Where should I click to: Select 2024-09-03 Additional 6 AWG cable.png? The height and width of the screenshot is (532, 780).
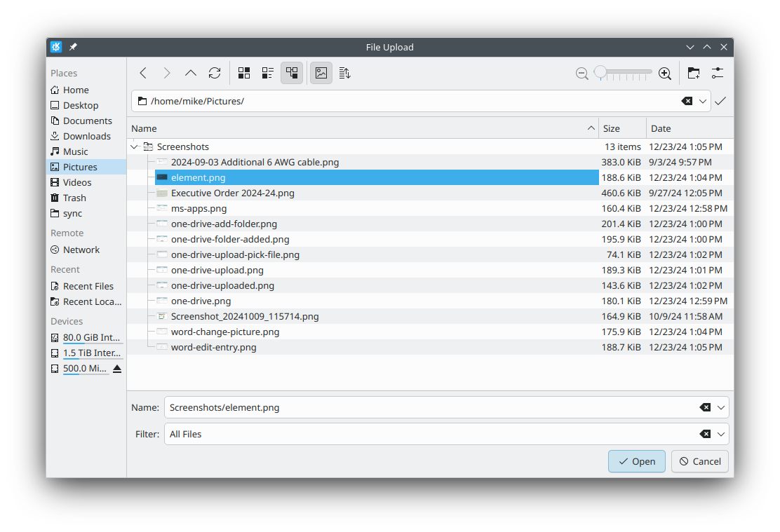430,162
